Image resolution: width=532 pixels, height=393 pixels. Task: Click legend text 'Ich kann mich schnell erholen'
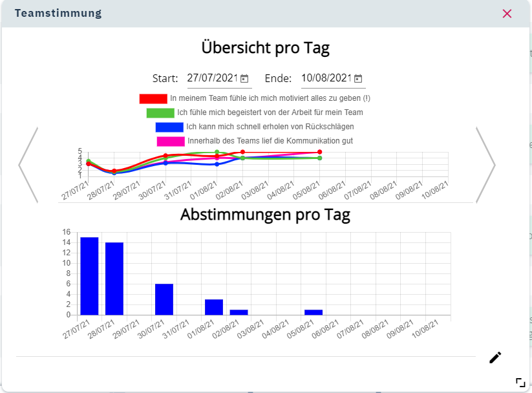click(237, 127)
